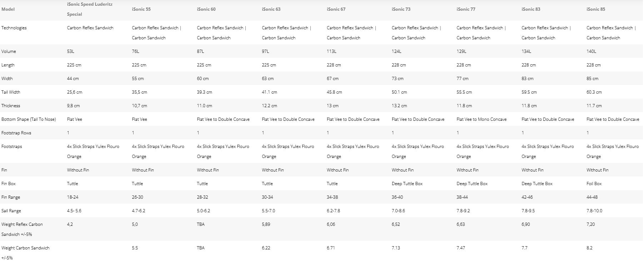The height and width of the screenshot is (268, 644).
Task: Click the 45.8 cm tail width value
Action: 334,92
